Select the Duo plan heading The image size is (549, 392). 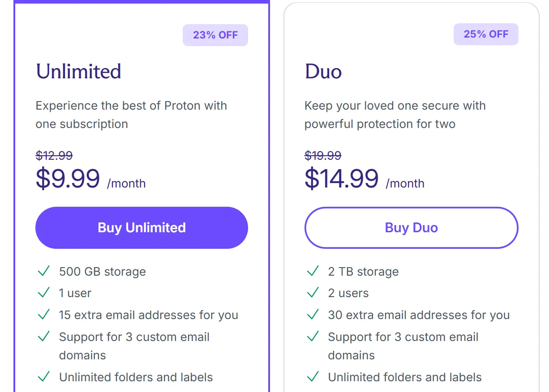[323, 72]
